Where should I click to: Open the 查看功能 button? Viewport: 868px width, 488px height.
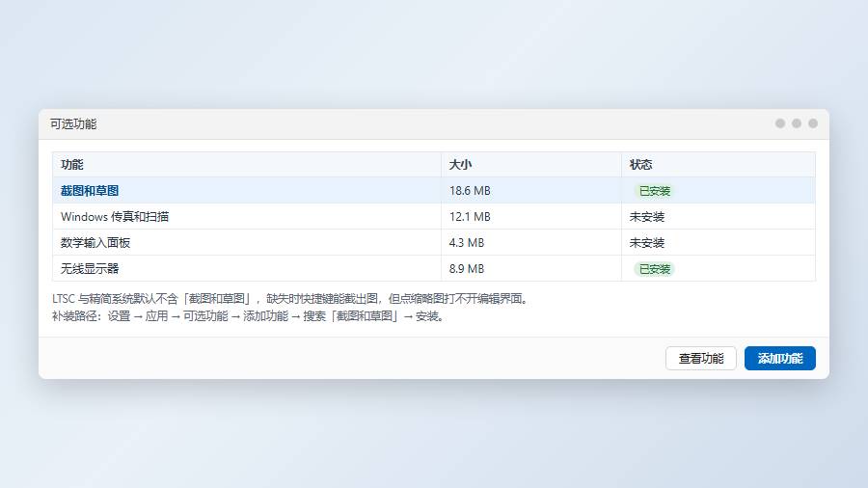(x=701, y=358)
